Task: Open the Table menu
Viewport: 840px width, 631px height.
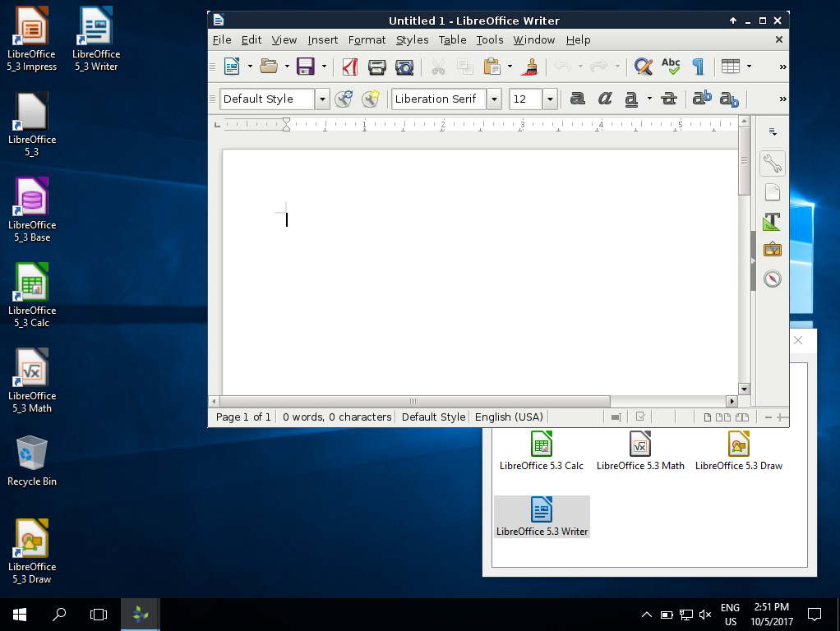Action: click(452, 39)
